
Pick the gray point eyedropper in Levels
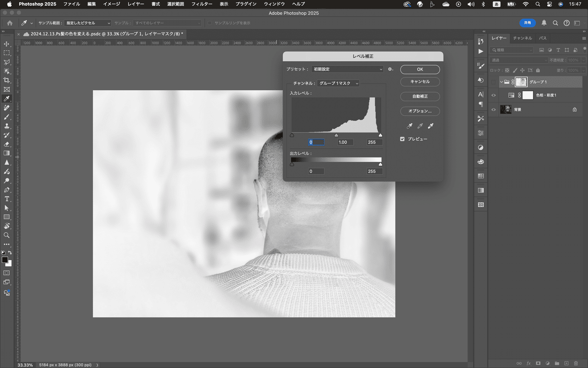(x=420, y=126)
